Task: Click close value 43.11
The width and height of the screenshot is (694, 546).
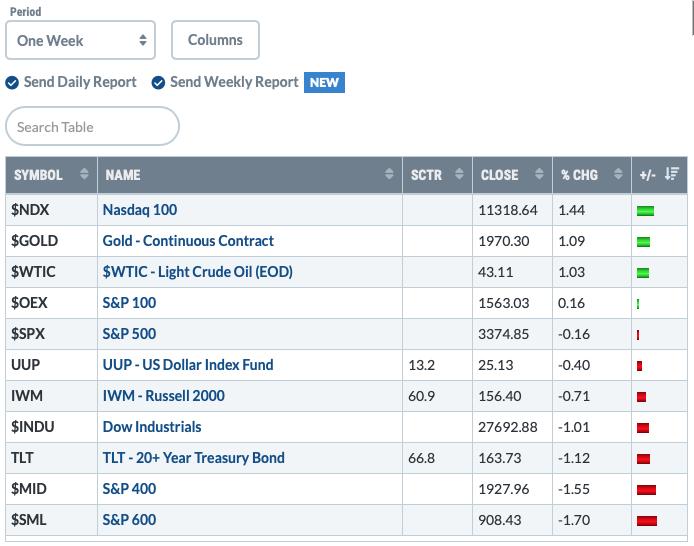Action: pyautogui.click(x=496, y=272)
